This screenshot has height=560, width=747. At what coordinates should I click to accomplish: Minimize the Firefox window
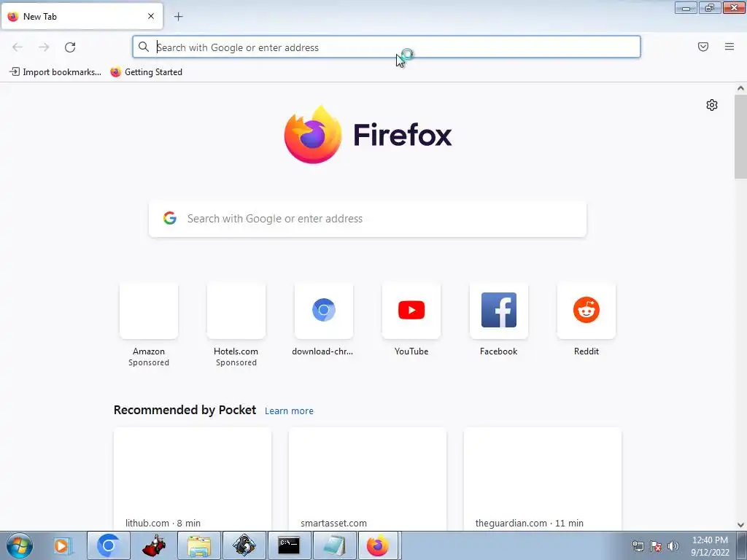click(686, 7)
